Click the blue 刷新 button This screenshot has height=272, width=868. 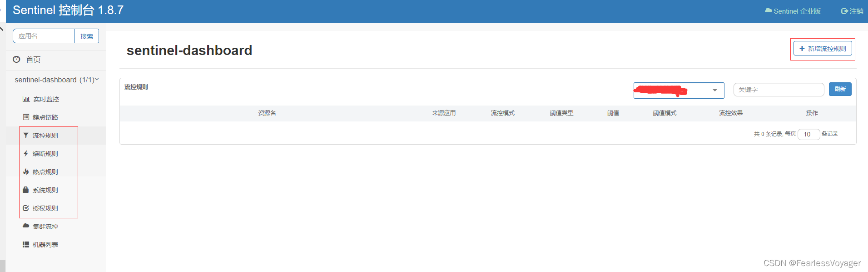point(840,89)
